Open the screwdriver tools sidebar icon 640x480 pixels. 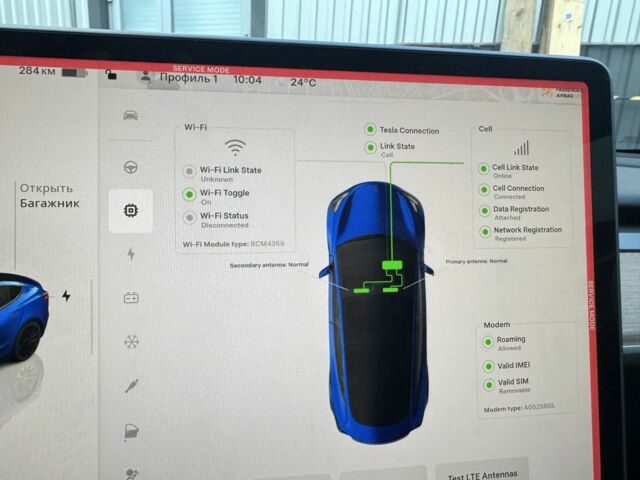[x=131, y=386]
